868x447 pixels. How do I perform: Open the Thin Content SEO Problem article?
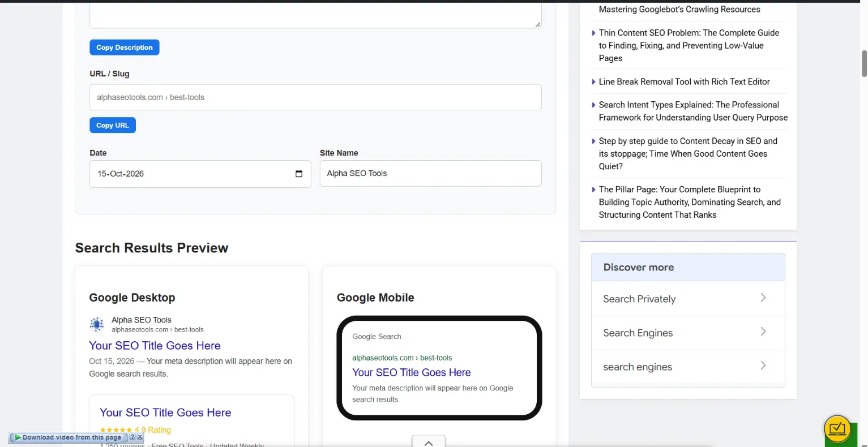[689, 45]
